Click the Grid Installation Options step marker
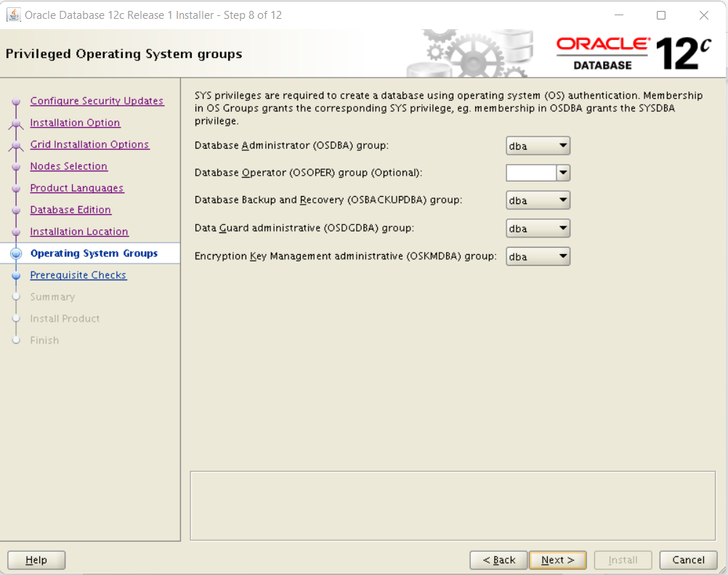728x575 pixels. click(16, 144)
